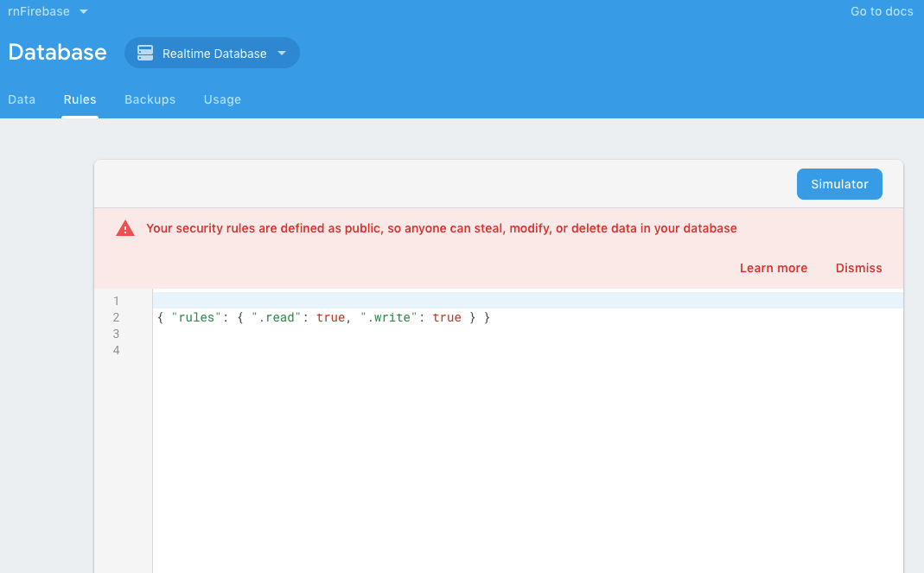Click line number 3 in the gutter
924x573 pixels.
(116, 334)
